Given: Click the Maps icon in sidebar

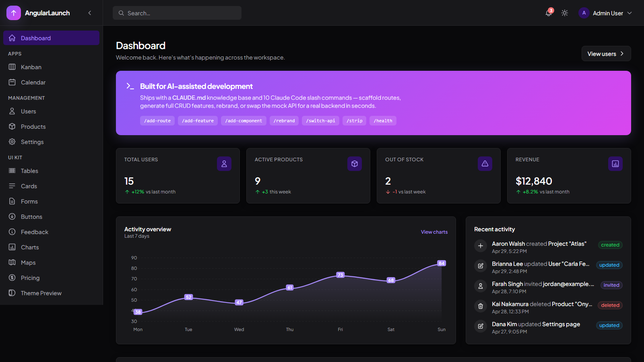Looking at the screenshot, I should point(12,262).
